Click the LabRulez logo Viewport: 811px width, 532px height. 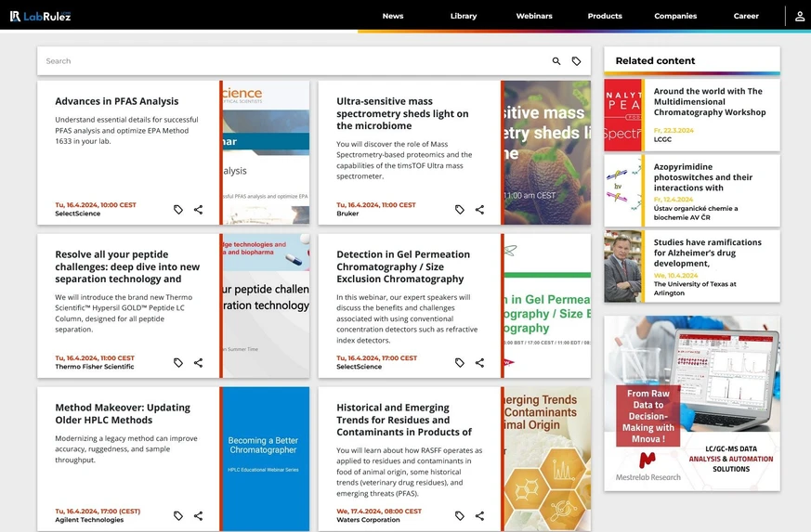coord(40,16)
